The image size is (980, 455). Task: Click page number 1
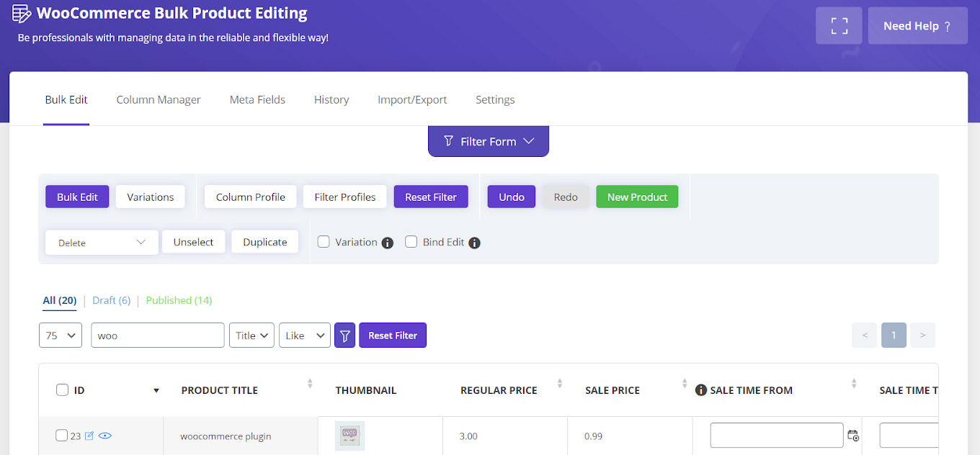coord(894,335)
